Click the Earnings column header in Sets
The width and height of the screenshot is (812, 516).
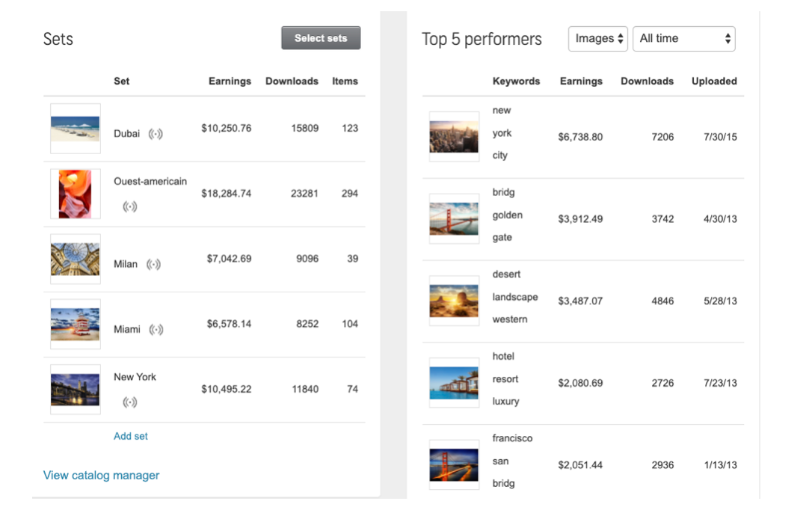coord(230,81)
